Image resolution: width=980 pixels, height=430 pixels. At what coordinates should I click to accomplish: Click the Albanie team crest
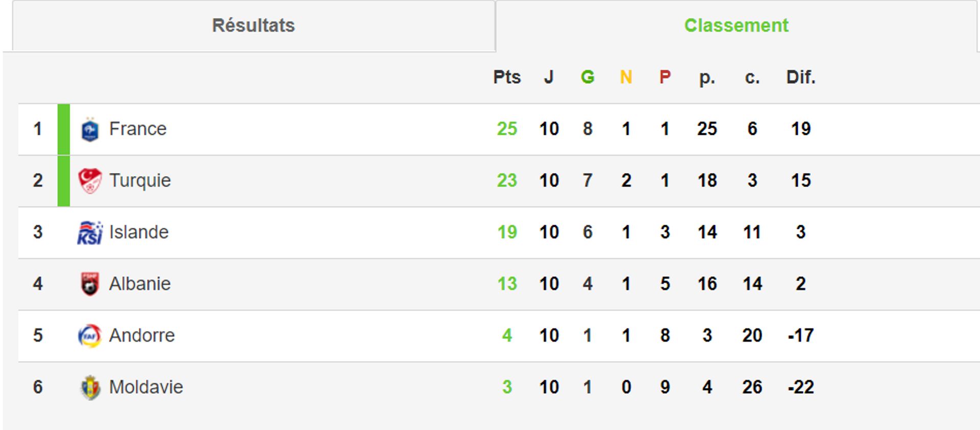[90, 284]
